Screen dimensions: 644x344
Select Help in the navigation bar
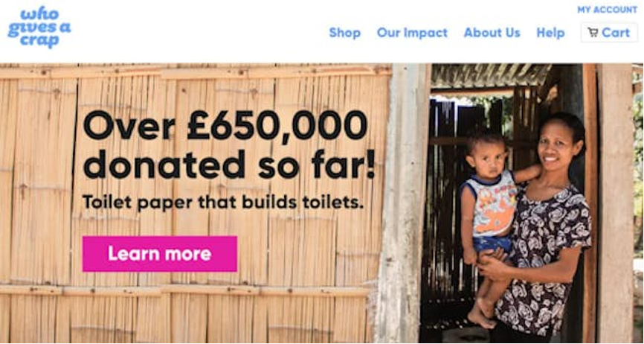tap(550, 33)
